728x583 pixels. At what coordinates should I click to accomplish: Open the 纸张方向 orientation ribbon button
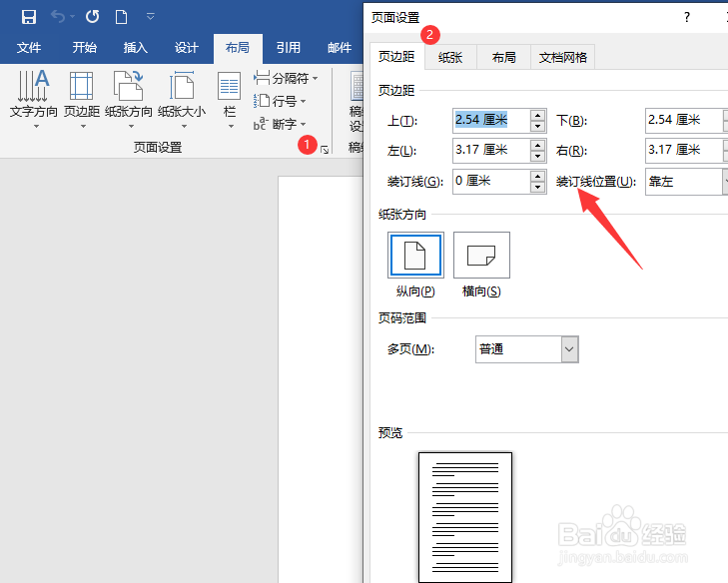[x=129, y=99]
